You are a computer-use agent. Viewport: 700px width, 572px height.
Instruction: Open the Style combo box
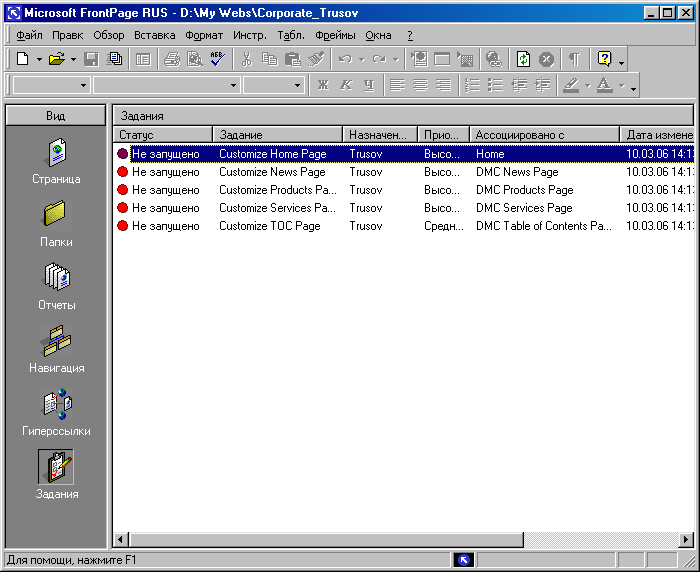[51, 85]
